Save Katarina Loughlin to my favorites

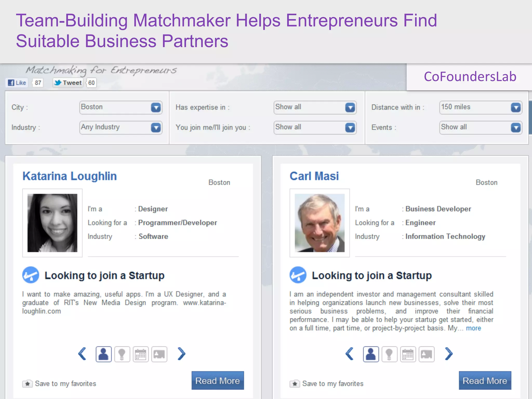(x=59, y=384)
